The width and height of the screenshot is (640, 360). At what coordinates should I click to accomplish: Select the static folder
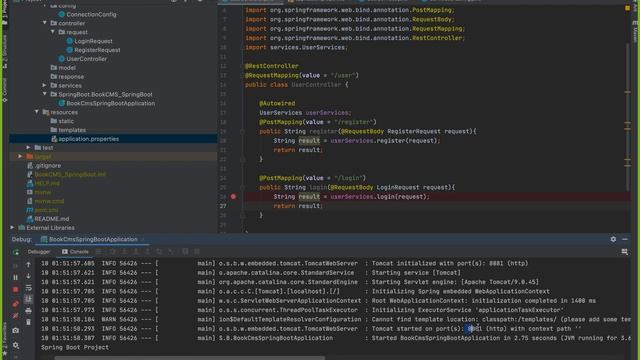(x=66, y=121)
